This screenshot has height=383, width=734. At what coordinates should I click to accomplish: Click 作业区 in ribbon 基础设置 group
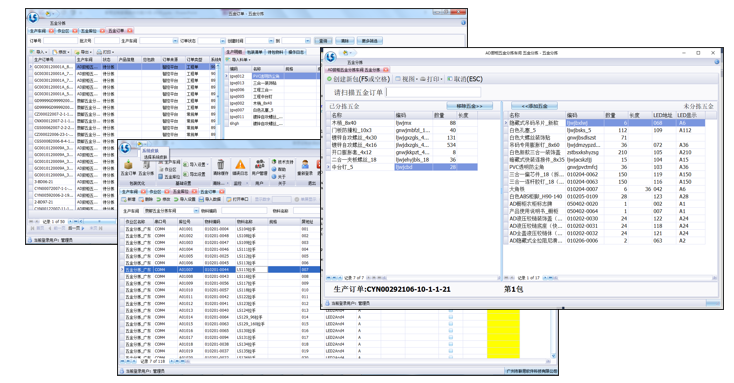pyautogui.click(x=168, y=169)
